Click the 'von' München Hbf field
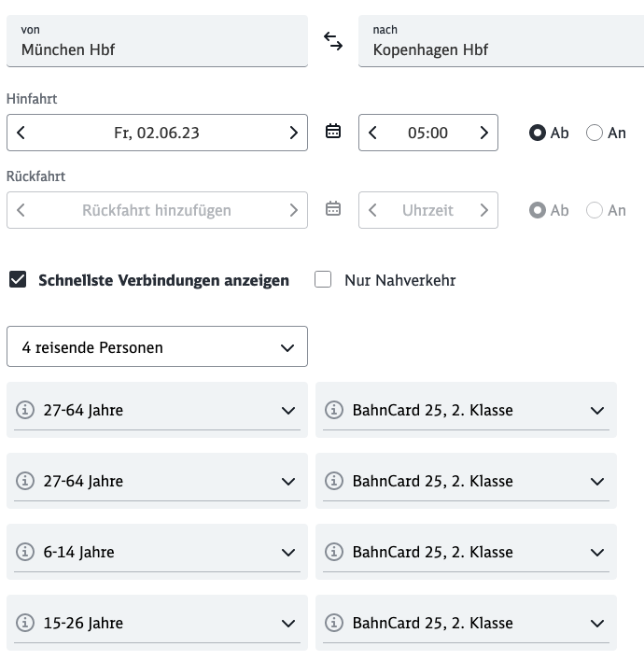Viewport: 644px width, 661px height. click(x=157, y=41)
